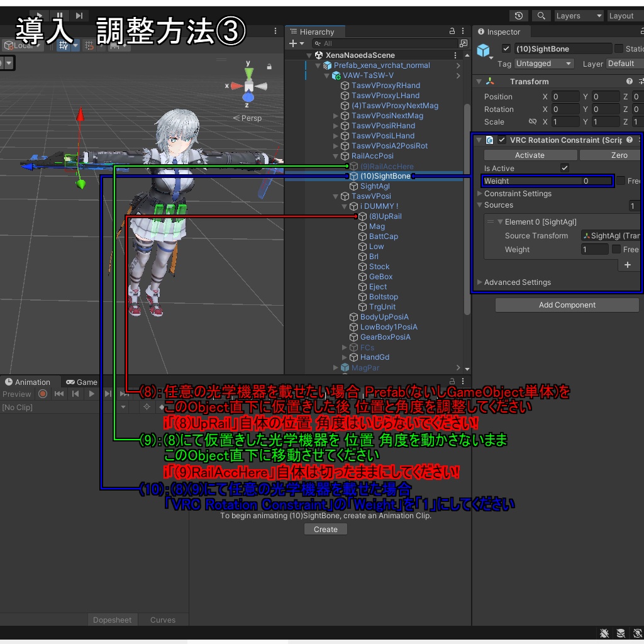Toggle VRC Rotation Constraint enabled checkbox
644x644 pixels.
pyautogui.click(x=501, y=140)
